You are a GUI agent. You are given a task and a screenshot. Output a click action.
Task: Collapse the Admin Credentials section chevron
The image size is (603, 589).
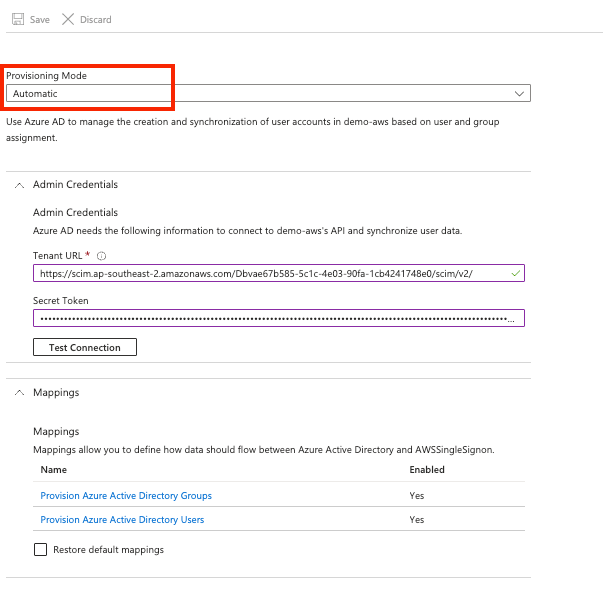(x=19, y=185)
